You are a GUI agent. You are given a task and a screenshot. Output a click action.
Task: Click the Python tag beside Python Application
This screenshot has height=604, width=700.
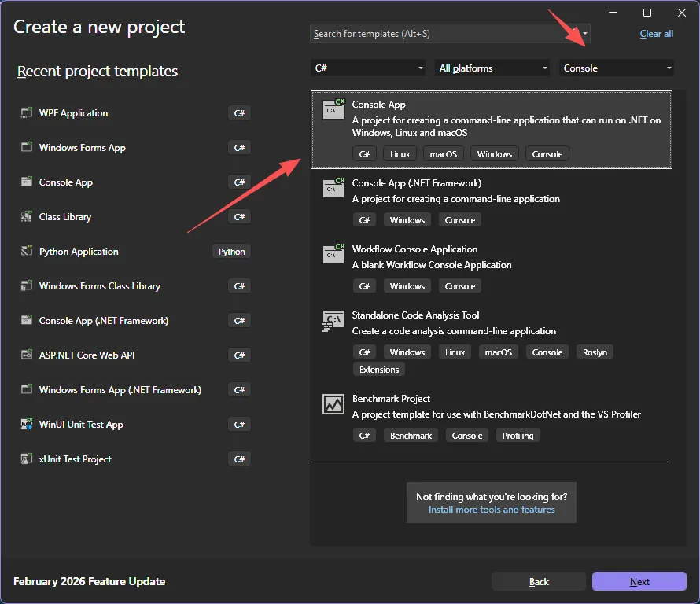pyautogui.click(x=231, y=252)
